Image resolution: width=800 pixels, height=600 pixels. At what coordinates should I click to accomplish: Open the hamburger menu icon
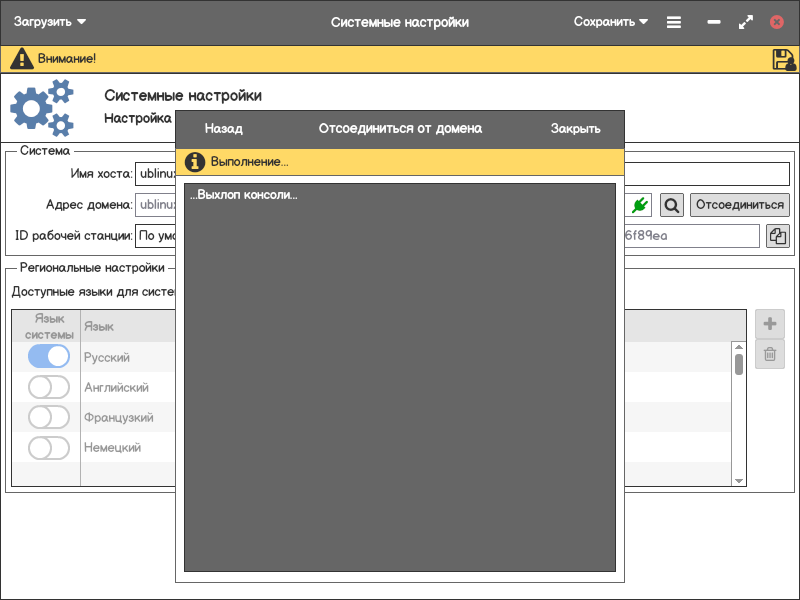(674, 22)
